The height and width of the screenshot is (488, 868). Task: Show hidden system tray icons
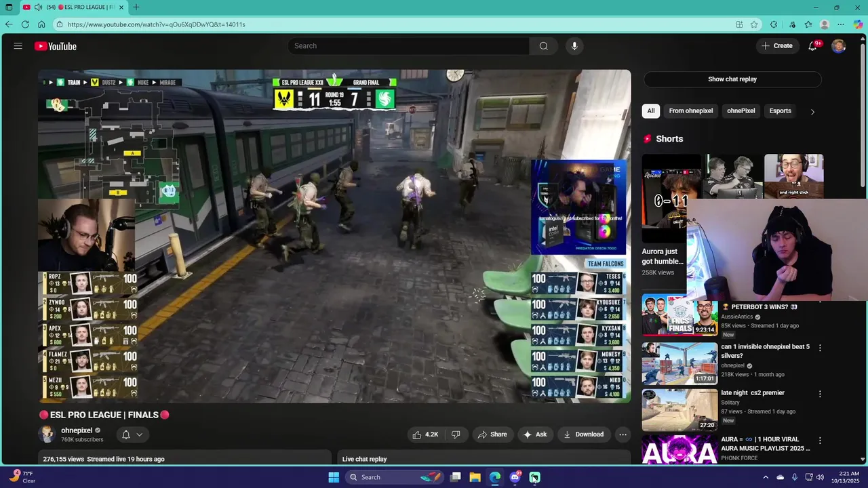coord(766,477)
